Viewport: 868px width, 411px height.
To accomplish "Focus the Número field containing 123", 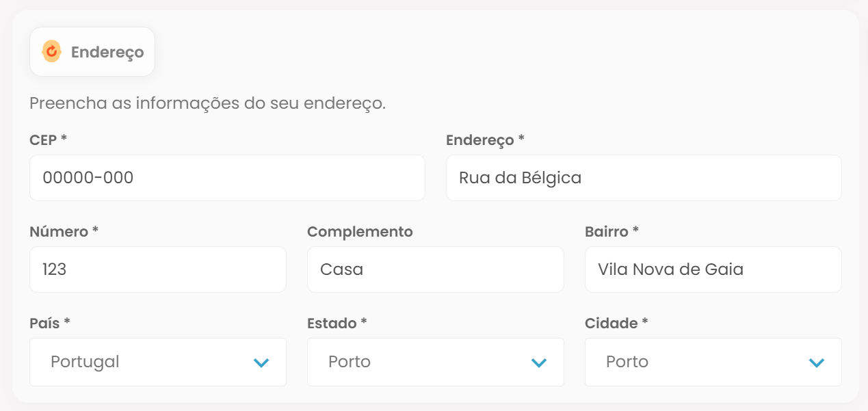I will 157,269.
